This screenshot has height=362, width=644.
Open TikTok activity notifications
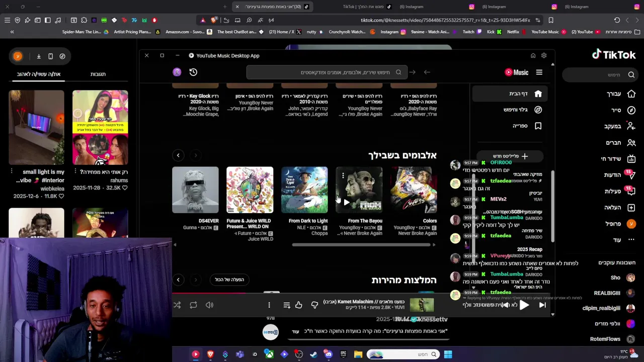(x=619, y=191)
